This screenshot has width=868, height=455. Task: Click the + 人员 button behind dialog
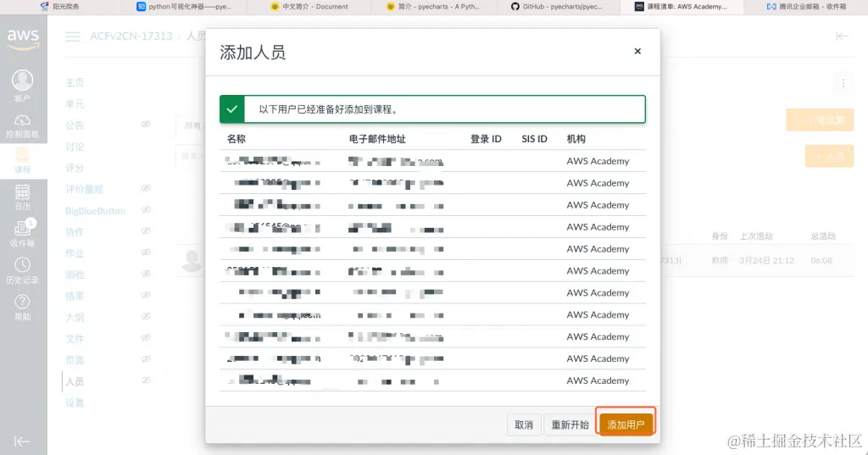point(829,156)
